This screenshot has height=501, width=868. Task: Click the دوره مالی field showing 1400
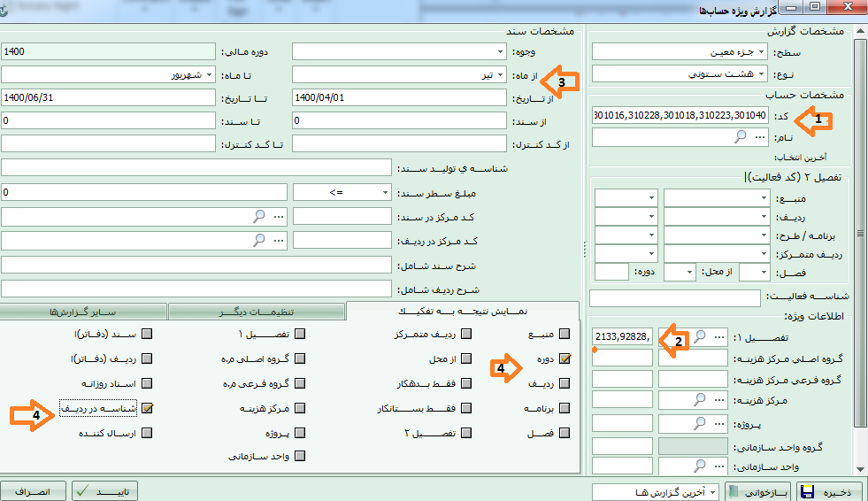point(108,51)
